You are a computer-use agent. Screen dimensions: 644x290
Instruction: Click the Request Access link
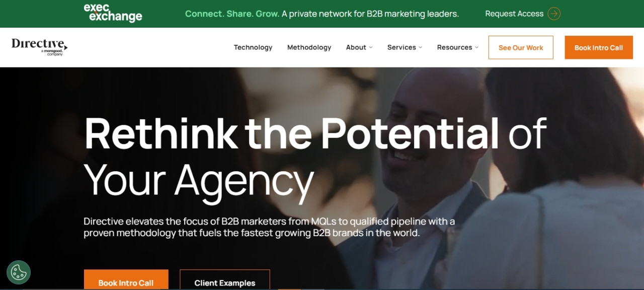[514, 14]
